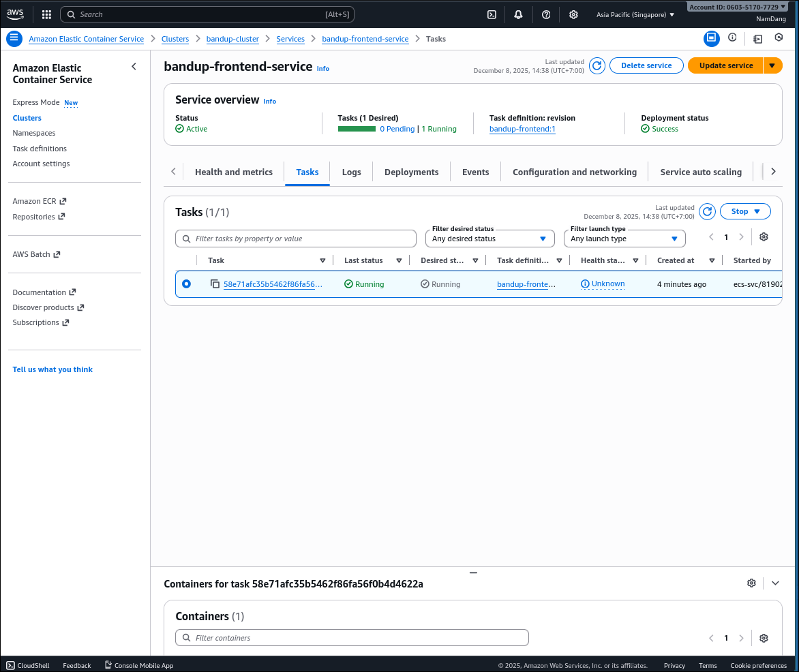The height and width of the screenshot is (672, 799).
Task: Expand the Containers panel with the chevron
Action: click(774, 583)
